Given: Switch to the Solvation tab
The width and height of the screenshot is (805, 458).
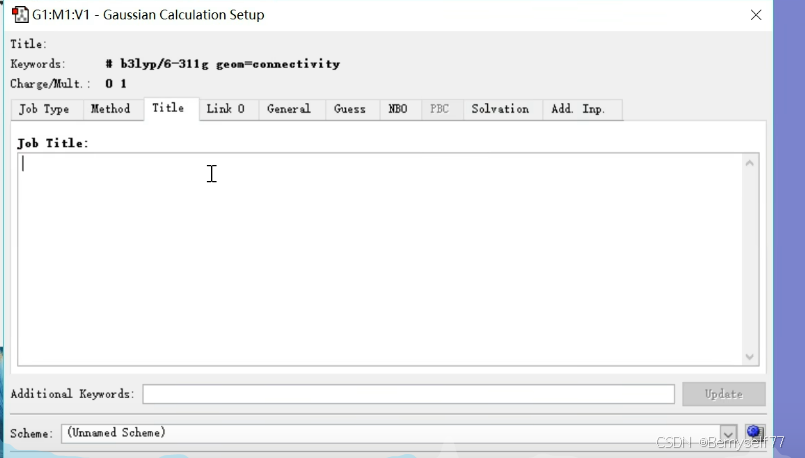Looking at the screenshot, I should [501, 109].
